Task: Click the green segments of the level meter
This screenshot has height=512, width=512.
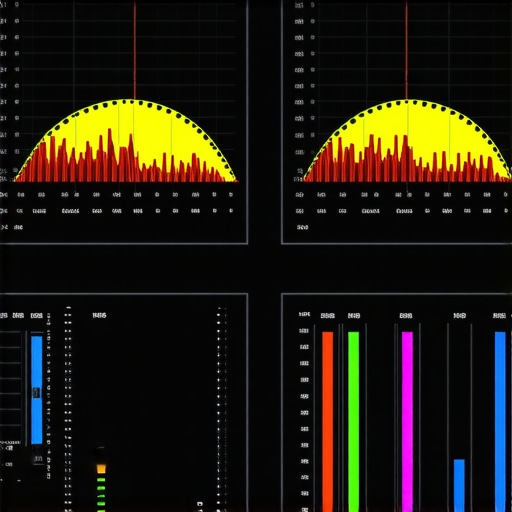Action: 101,495
